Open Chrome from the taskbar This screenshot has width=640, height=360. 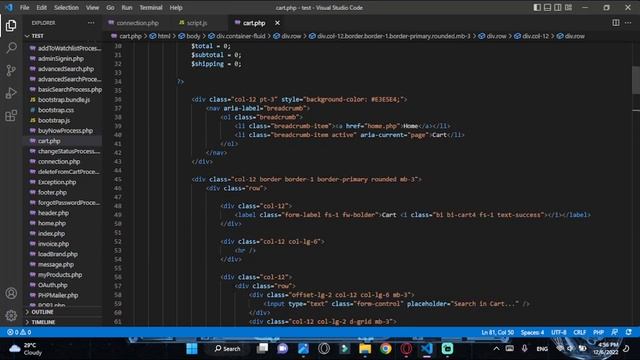385,349
